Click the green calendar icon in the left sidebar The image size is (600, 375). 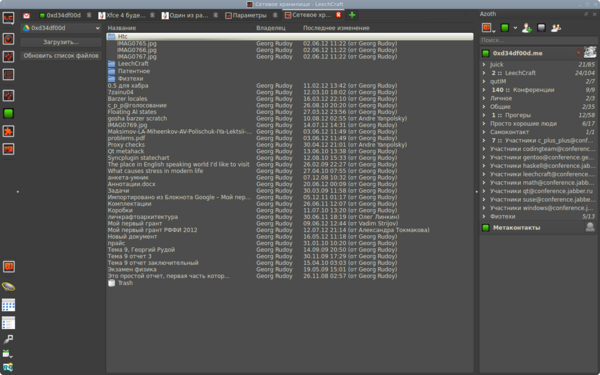pos(7,354)
